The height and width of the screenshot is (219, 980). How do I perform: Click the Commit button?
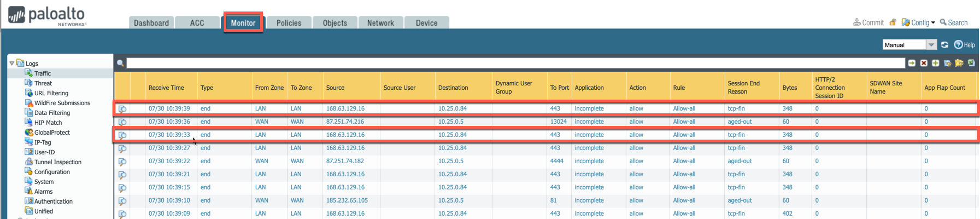[868, 22]
